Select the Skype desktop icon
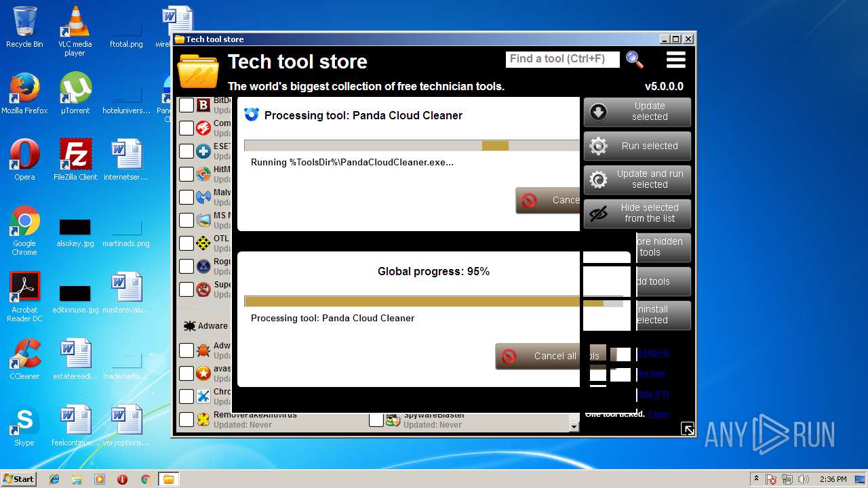Viewport: 868px width, 488px height. pyautogui.click(x=24, y=426)
